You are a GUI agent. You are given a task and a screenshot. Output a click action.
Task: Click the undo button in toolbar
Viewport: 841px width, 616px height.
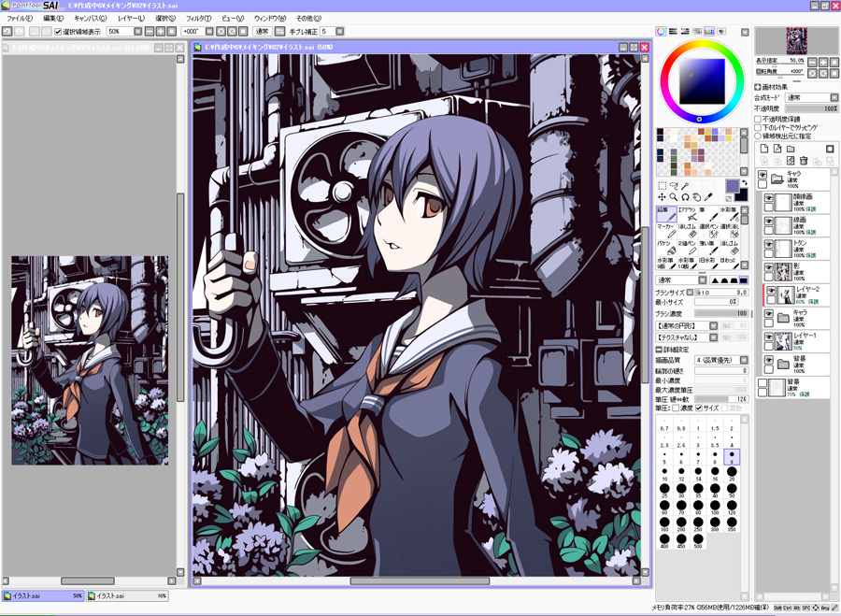pos(7,32)
